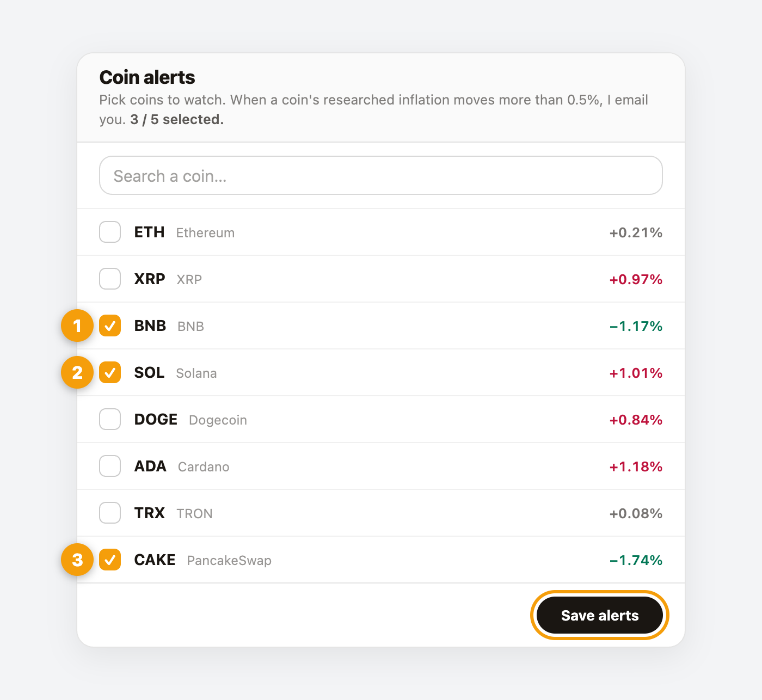Click the Solana coin name label
This screenshot has width=762, height=700.
196,373
